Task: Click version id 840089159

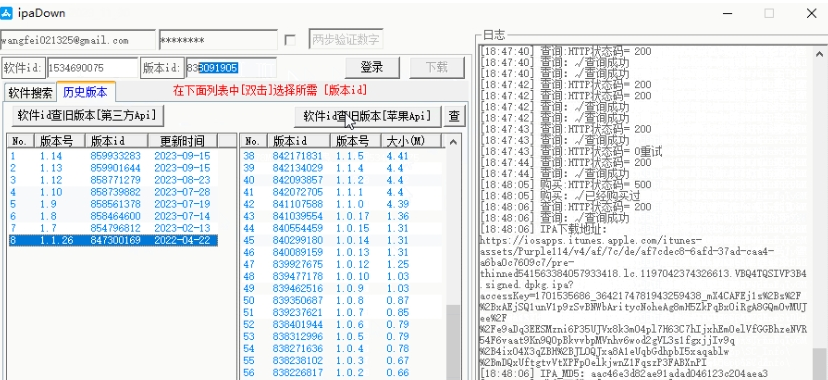Action: click(x=297, y=252)
